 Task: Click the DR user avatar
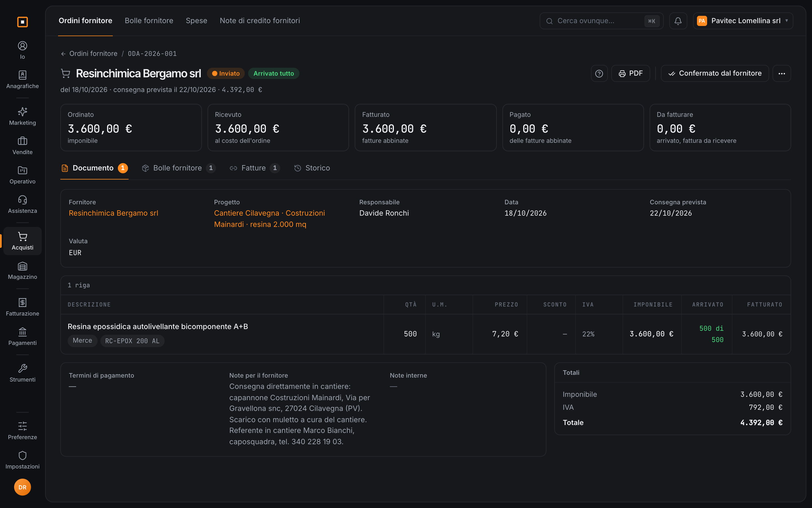coord(23,487)
